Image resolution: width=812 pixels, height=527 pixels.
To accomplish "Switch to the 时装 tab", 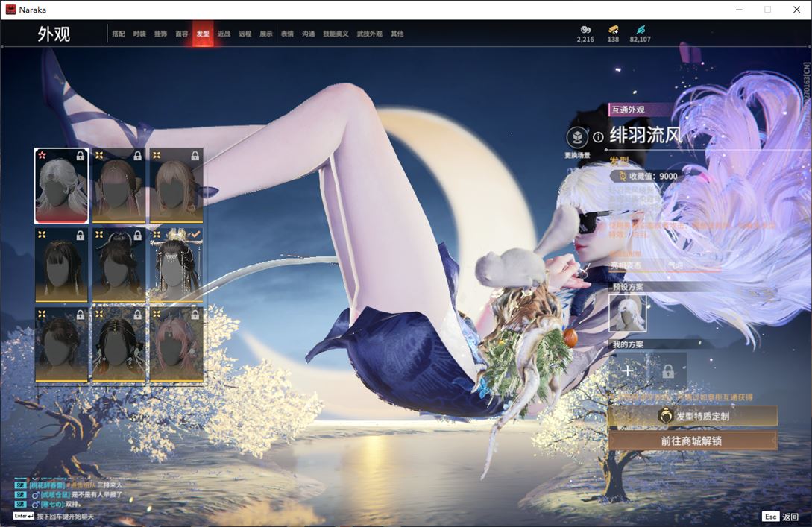I will coord(139,34).
